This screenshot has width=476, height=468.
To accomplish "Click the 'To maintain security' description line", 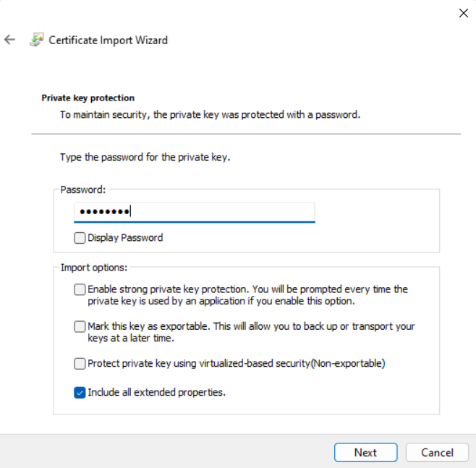I will coord(210,114).
